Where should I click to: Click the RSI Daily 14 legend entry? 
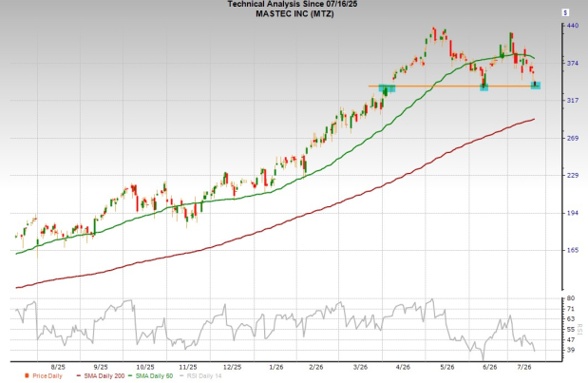(x=200, y=376)
